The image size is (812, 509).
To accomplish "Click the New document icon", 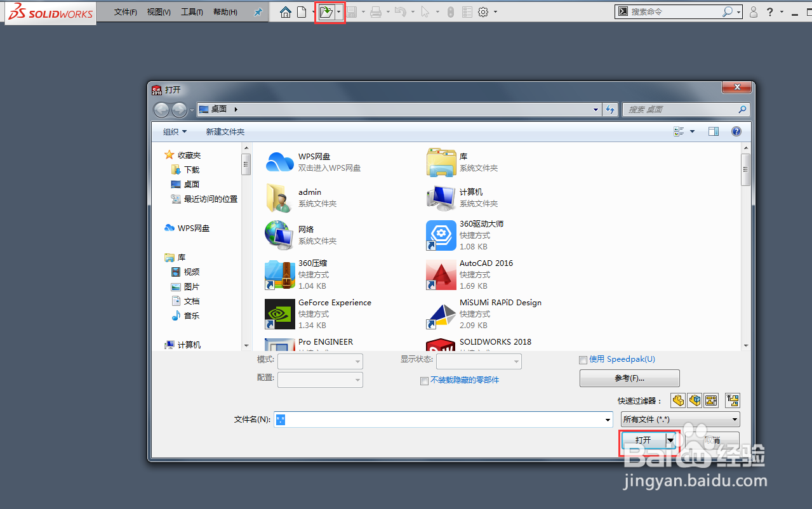I will coord(302,11).
